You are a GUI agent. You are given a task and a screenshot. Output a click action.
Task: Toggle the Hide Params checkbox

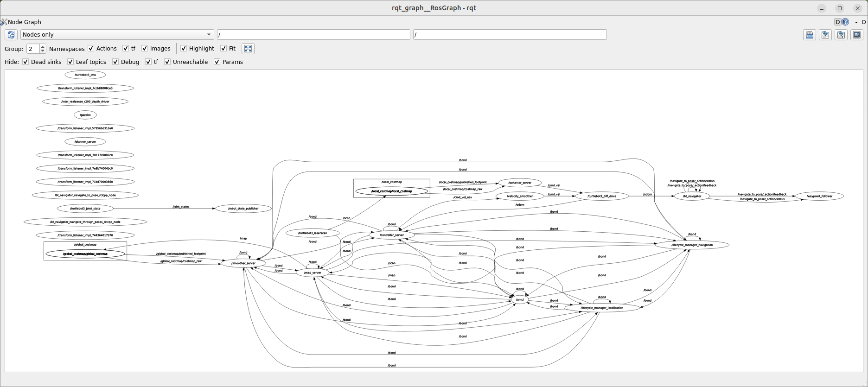217,62
